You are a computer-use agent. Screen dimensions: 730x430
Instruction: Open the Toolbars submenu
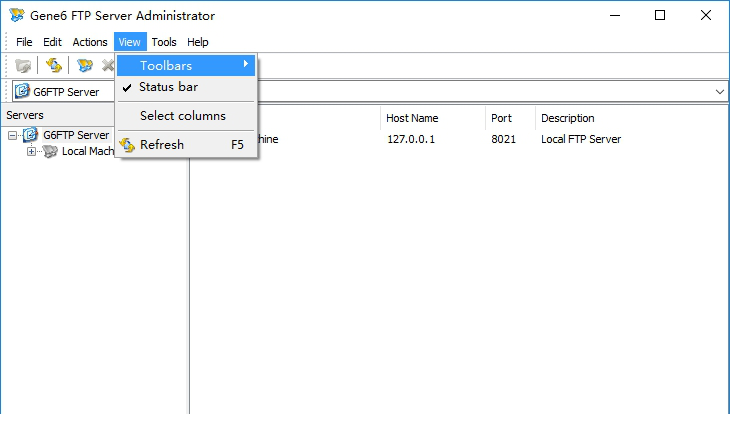186,66
